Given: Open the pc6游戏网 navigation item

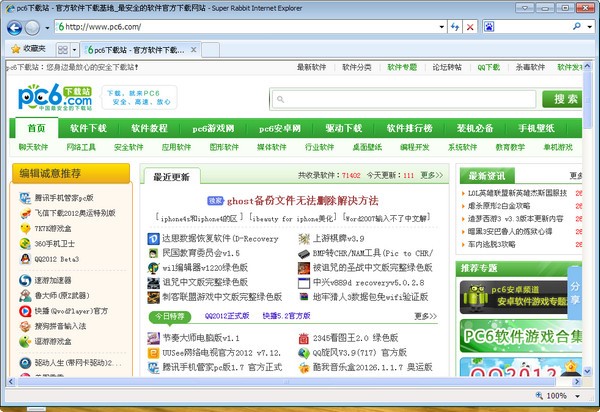Looking at the screenshot, I should 213,128.
